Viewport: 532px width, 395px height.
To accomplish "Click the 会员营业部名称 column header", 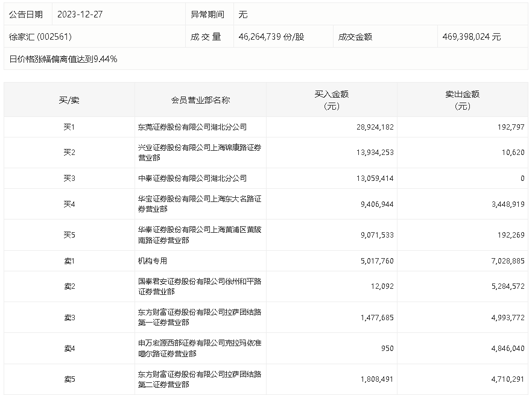I will (x=200, y=100).
